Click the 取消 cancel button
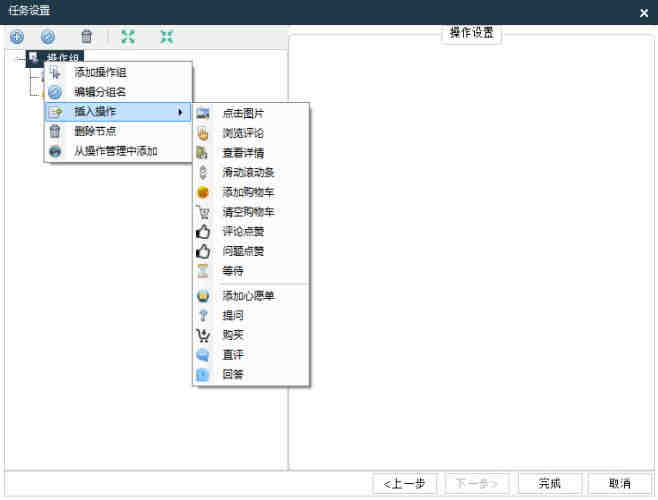Viewport: 658px width, 500px height. 620,484
